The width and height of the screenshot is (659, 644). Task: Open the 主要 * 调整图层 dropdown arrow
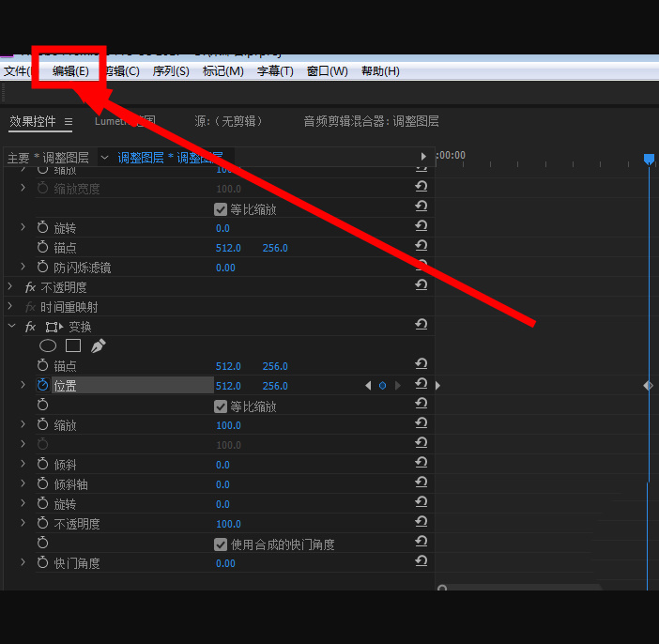pos(104,158)
